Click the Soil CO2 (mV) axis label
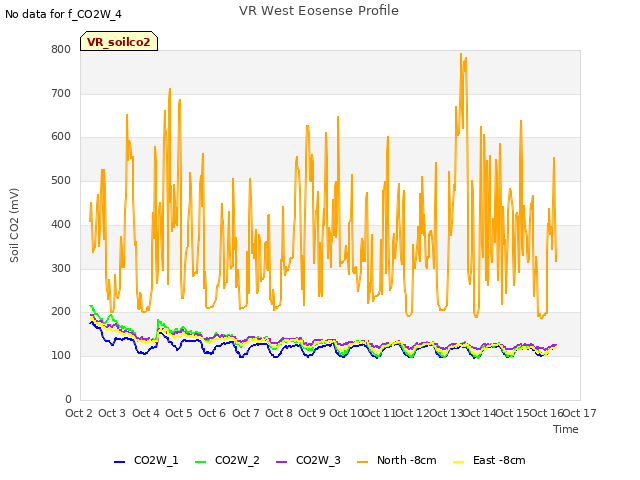 pyautogui.click(x=14, y=225)
